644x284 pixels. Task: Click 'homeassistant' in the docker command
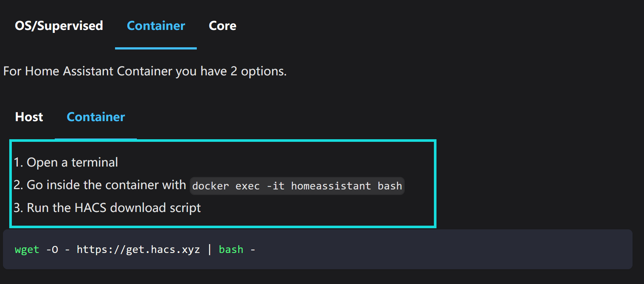point(331,186)
